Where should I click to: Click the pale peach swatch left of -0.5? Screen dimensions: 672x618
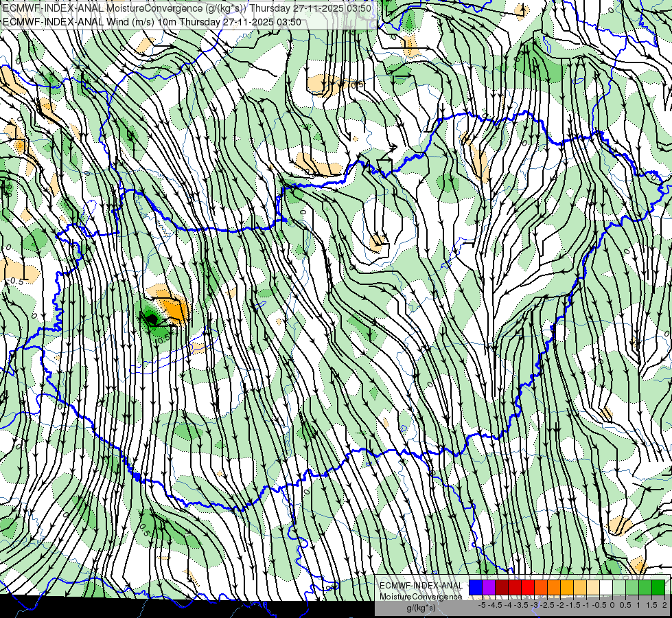592,588
